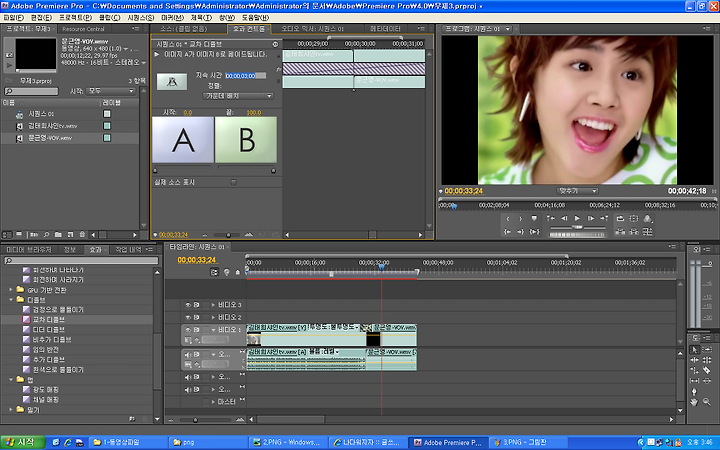Click the transition preview A/B play thumbnail button
The height and width of the screenshot is (450, 720).
point(172,82)
